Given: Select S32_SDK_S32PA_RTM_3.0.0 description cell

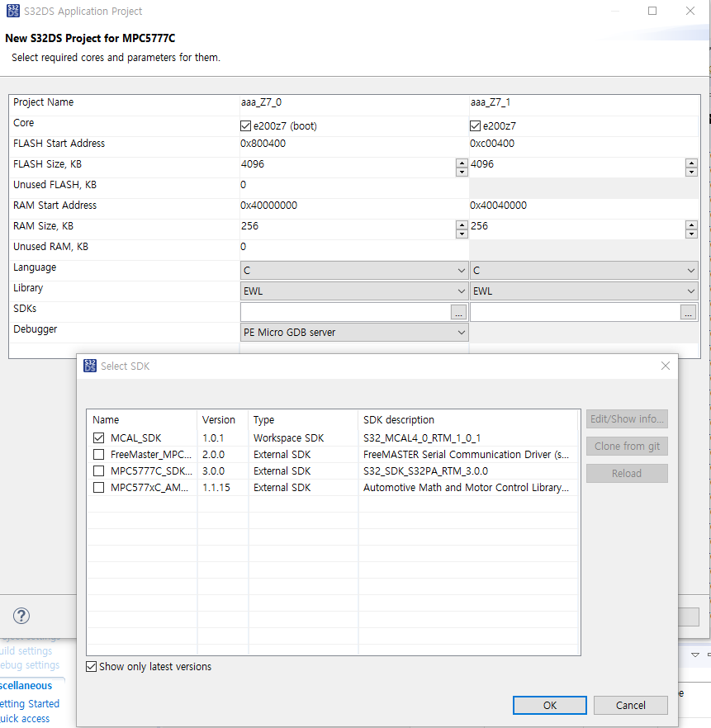Looking at the screenshot, I should [x=468, y=470].
